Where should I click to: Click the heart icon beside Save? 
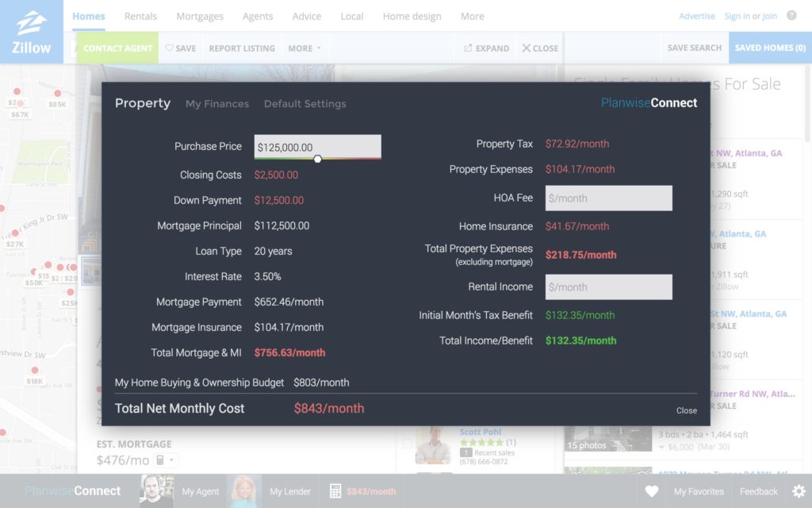coord(170,48)
